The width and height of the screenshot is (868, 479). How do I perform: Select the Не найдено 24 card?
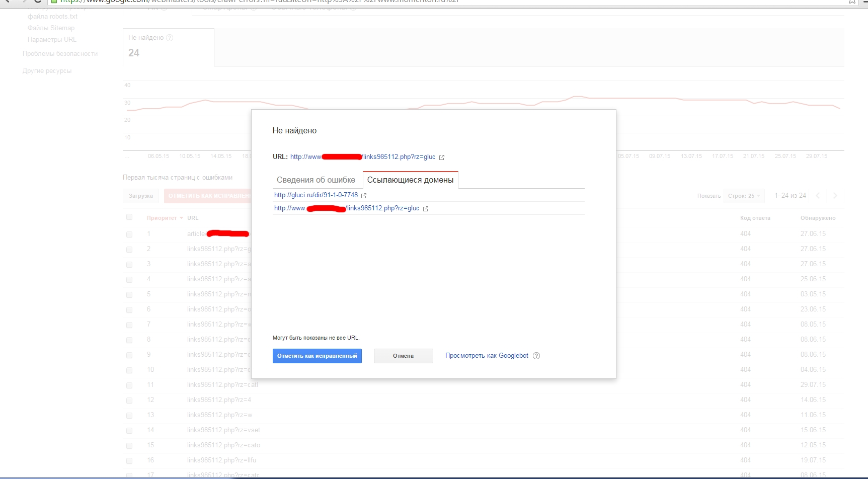(x=169, y=47)
